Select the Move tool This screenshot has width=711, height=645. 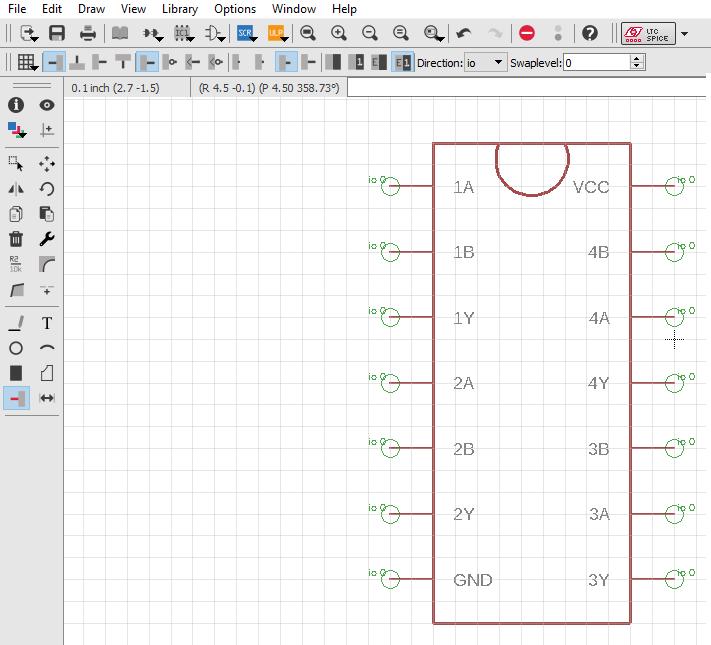tap(47, 164)
